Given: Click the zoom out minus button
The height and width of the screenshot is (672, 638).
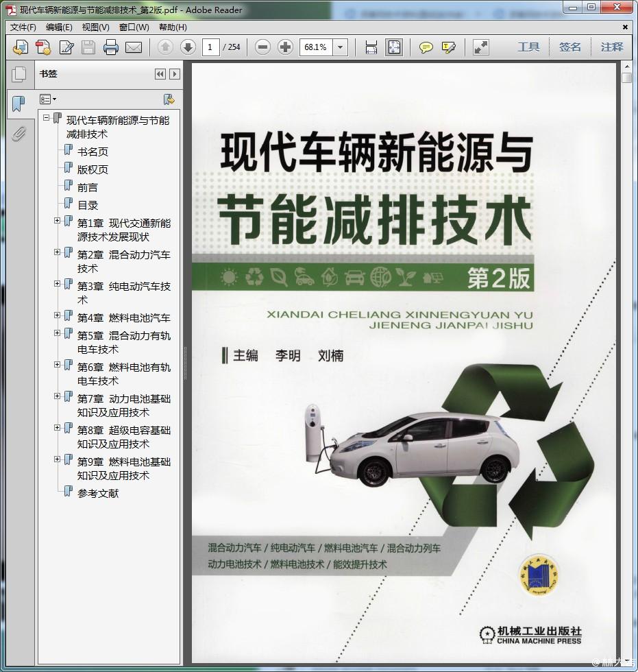Looking at the screenshot, I should click(x=262, y=47).
